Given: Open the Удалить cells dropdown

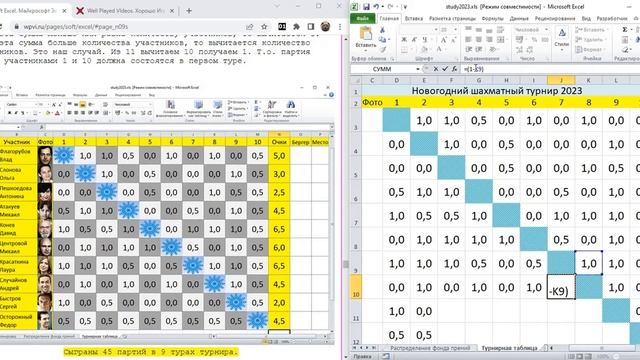Looking at the screenshot, I should point(590,40).
